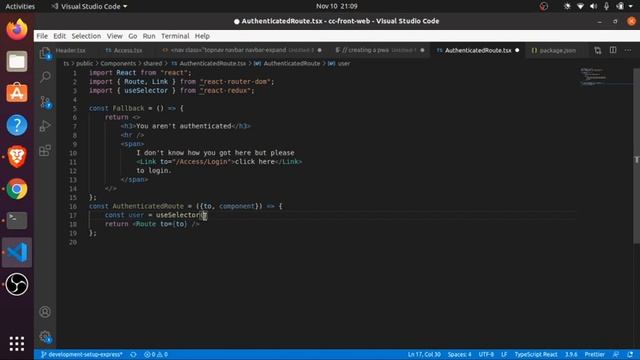
Task: Open errors and warnings count in status bar
Action: (156, 354)
